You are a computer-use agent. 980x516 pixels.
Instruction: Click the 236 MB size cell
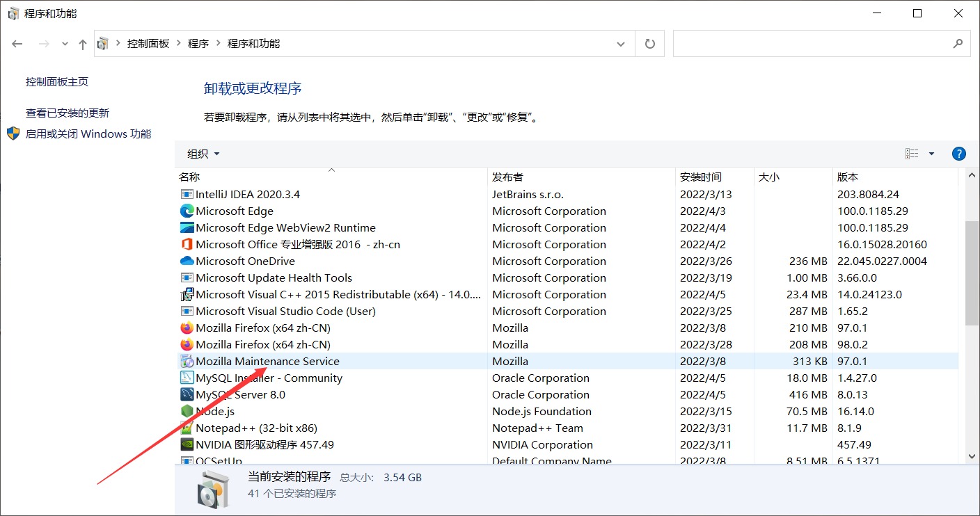[x=808, y=261]
